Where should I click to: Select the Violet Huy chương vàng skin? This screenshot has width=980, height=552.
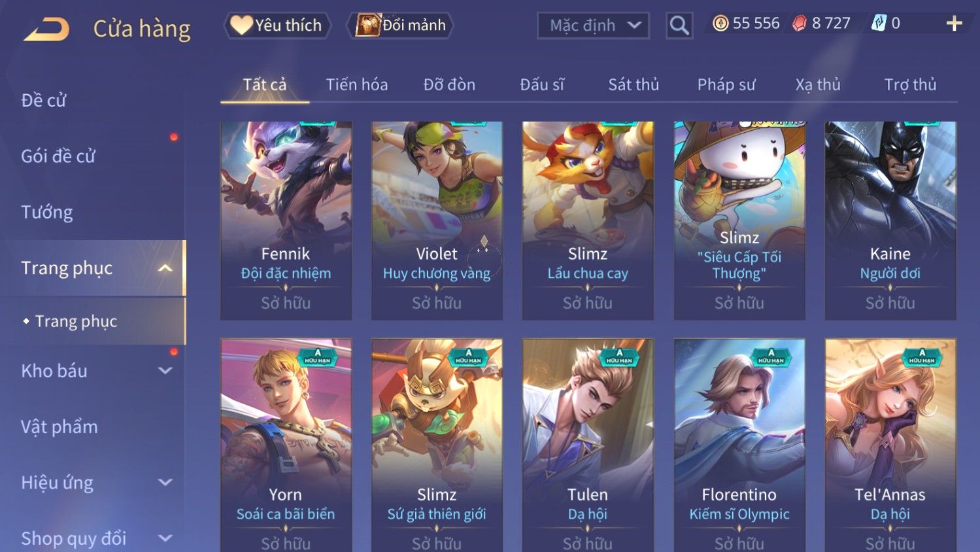pyautogui.click(x=437, y=220)
